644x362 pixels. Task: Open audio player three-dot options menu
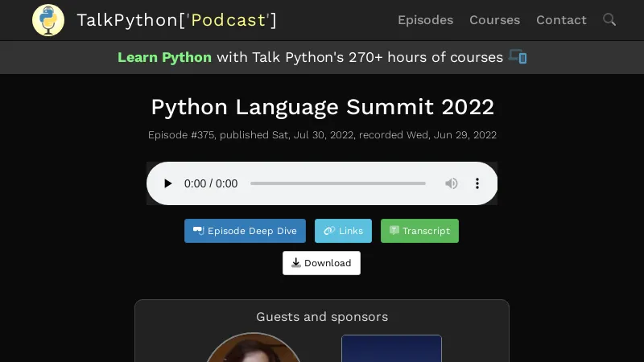coord(477,183)
